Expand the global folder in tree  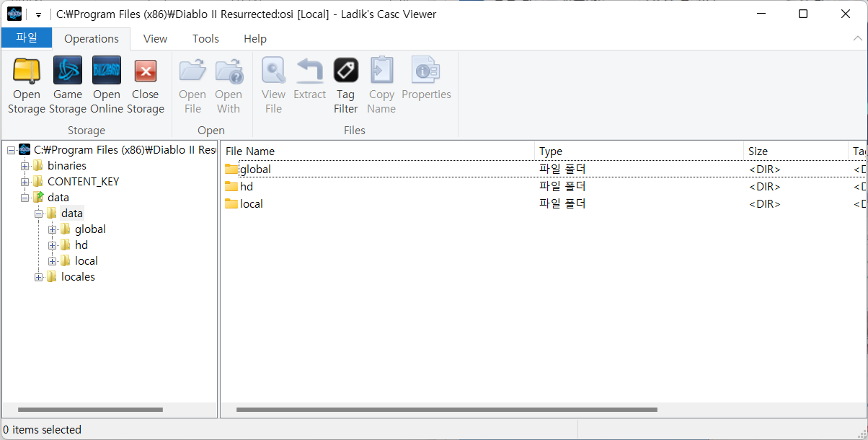(x=52, y=229)
